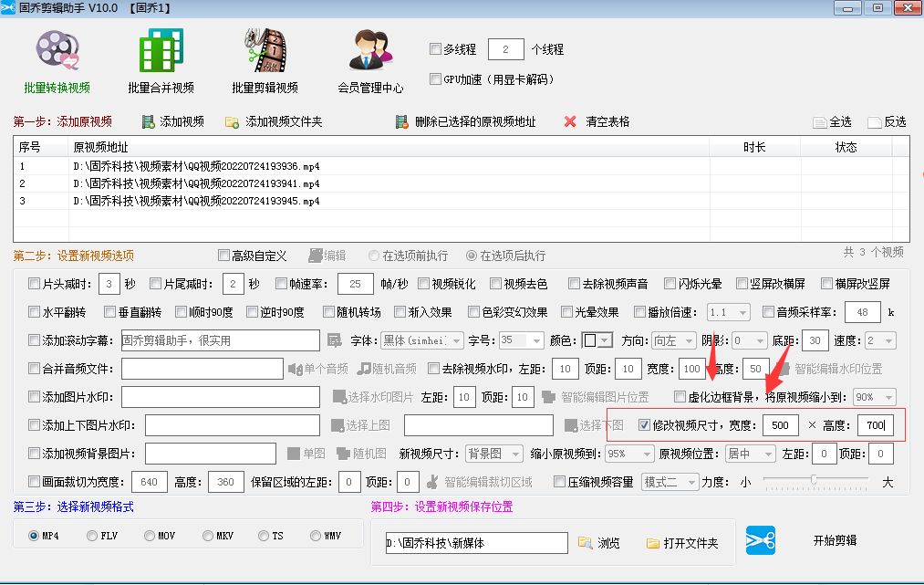The image size is (924, 585).
Task: Click the red X 清空表格 icon
Action: [570, 121]
